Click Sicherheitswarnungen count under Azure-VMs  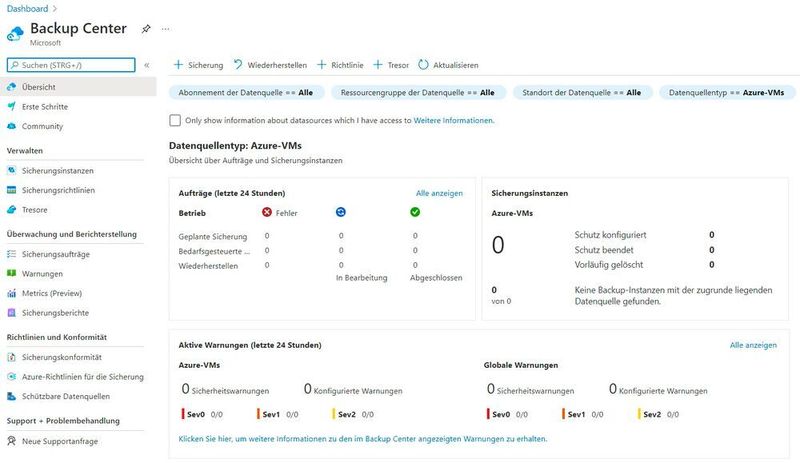pos(186,388)
